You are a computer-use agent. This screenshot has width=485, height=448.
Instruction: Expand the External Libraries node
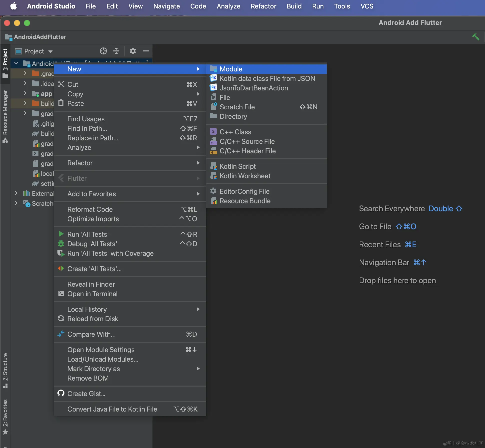click(16, 193)
